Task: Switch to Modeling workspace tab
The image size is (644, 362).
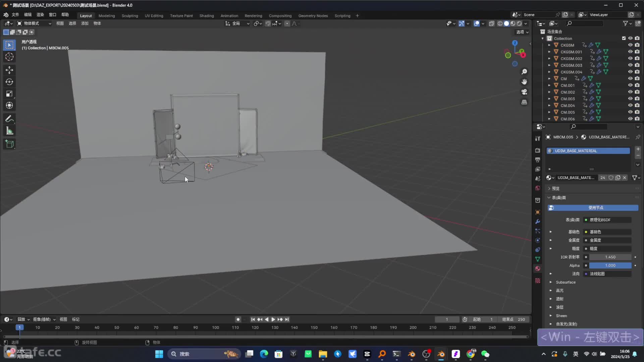Action: (107, 16)
